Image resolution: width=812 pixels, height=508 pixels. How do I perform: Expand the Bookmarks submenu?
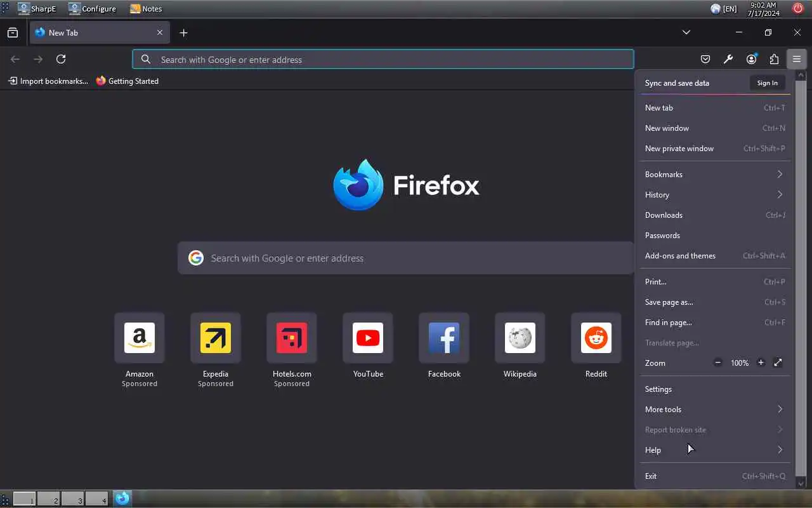tap(714, 174)
